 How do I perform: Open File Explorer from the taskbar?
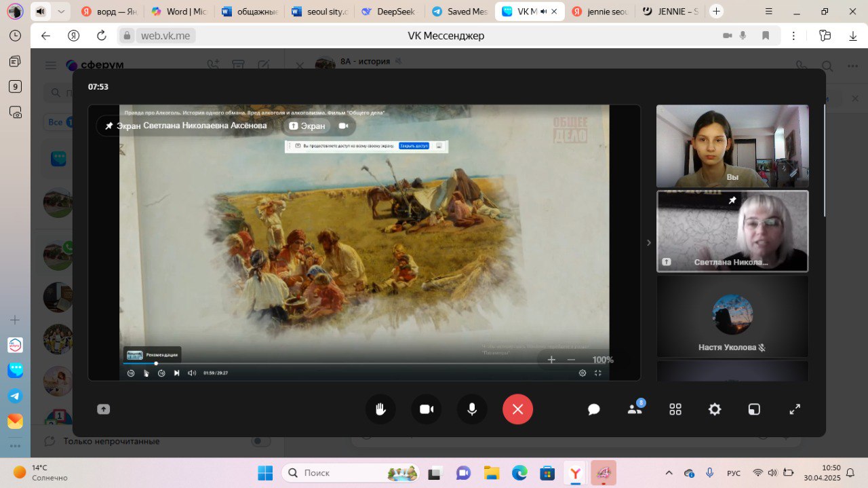click(492, 473)
